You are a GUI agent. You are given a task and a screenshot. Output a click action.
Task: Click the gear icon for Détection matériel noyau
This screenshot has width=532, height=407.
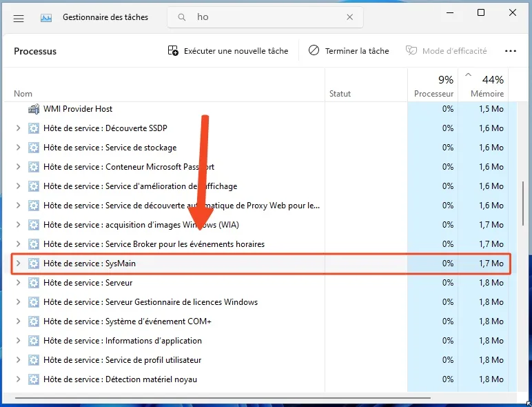click(x=33, y=379)
